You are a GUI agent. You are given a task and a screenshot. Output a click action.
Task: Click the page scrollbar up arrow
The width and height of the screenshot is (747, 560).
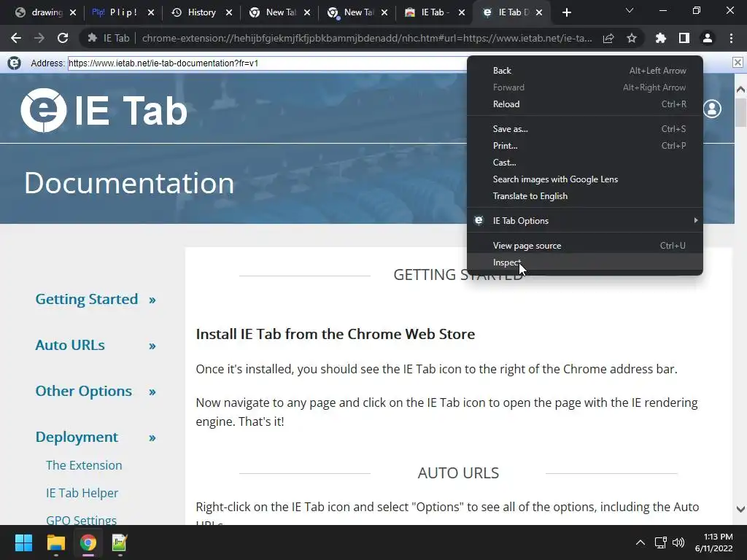740,89
